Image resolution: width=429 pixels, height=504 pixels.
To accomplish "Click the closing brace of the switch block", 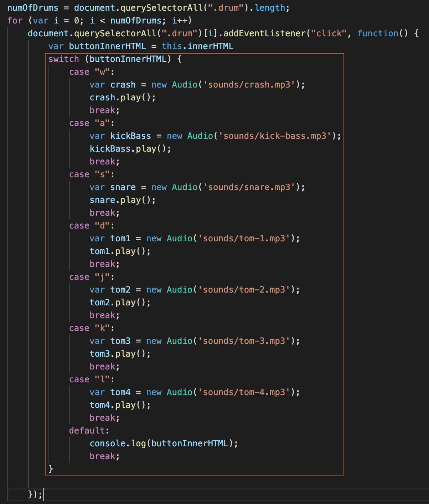I will pyautogui.click(x=51, y=469).
